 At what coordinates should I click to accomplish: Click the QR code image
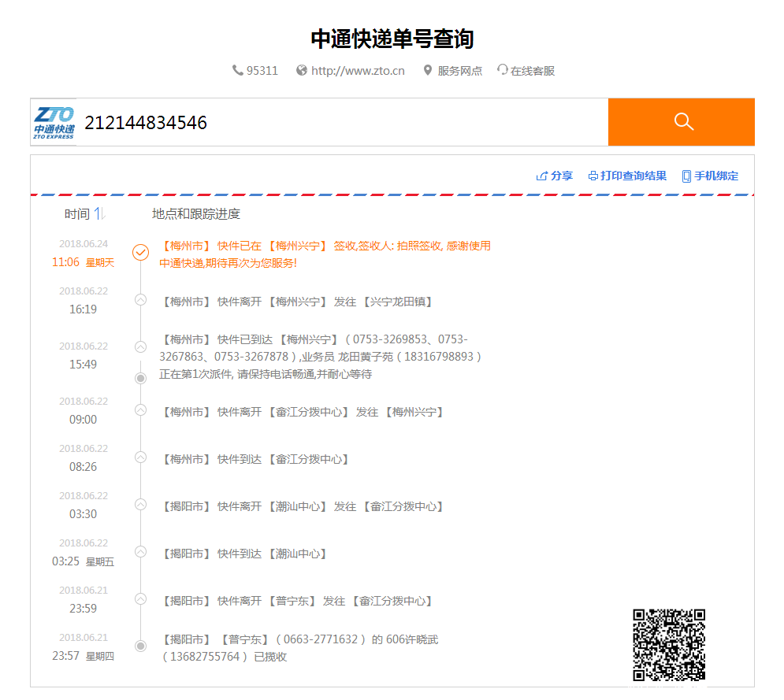pos(669,645)
